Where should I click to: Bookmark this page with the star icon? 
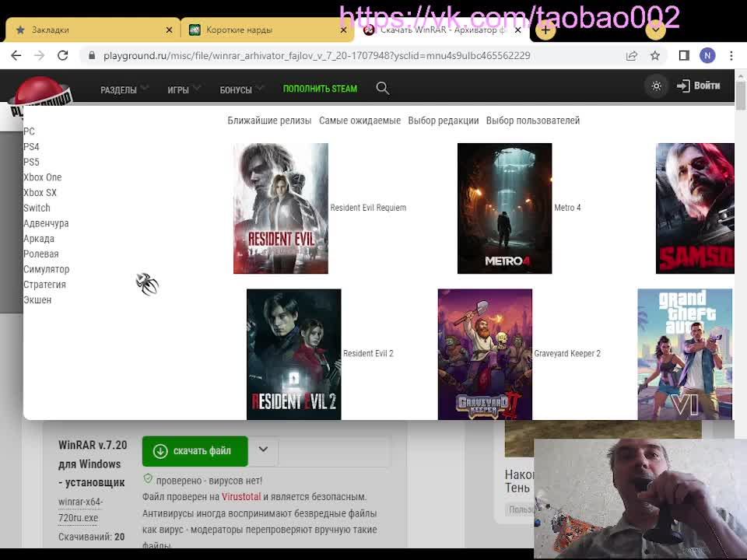click(655, 56)
